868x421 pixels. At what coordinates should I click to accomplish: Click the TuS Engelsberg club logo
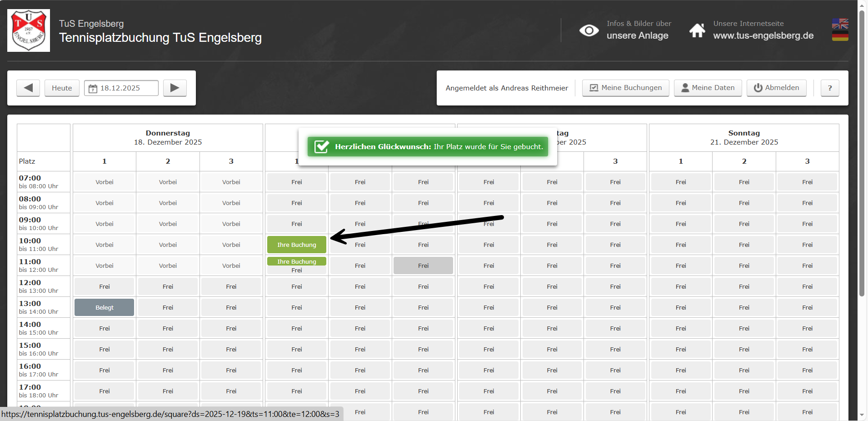click(x=29, y=30)
